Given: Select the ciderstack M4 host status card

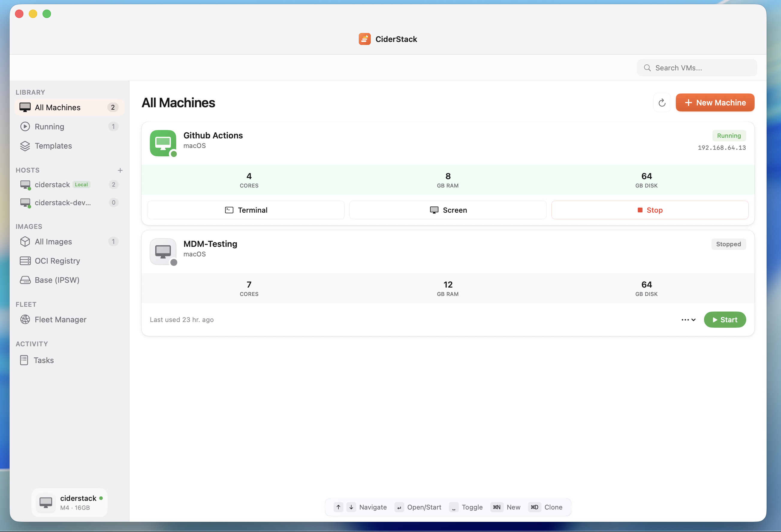Looking at the screenshot, I should click(x=70, y=502).
